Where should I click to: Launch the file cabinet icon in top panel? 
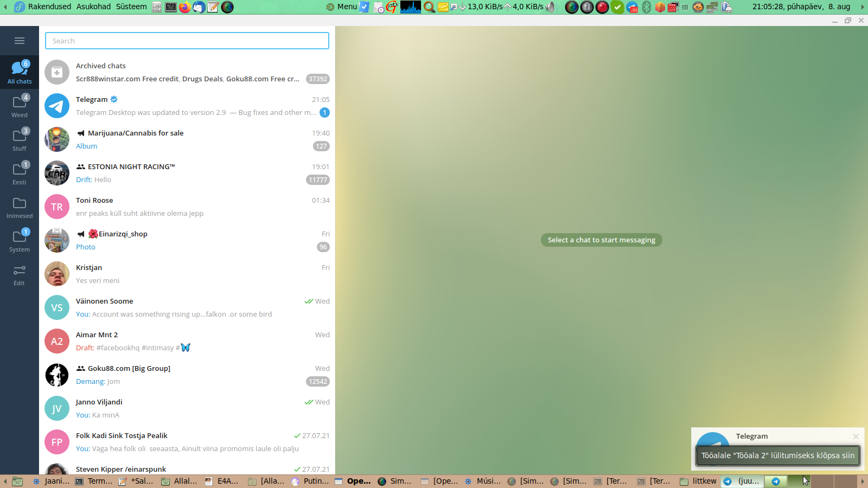point(157,7)
